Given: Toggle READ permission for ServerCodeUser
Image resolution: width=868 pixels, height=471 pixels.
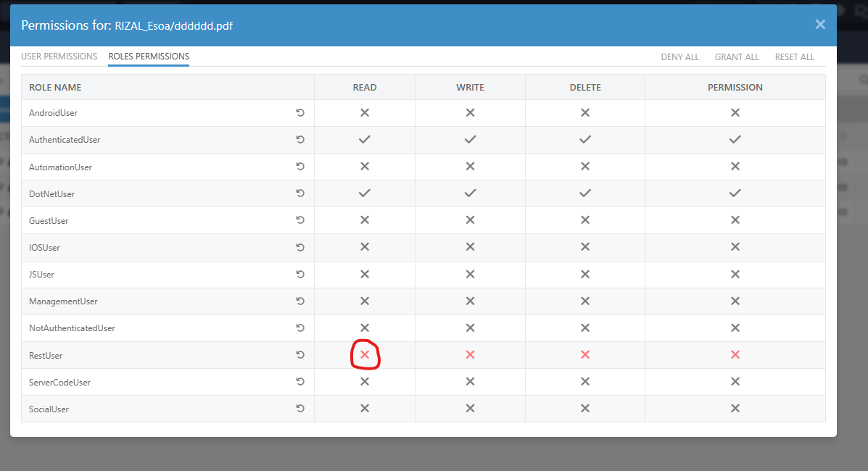Looking at the screenshot, I should (365, 381).
